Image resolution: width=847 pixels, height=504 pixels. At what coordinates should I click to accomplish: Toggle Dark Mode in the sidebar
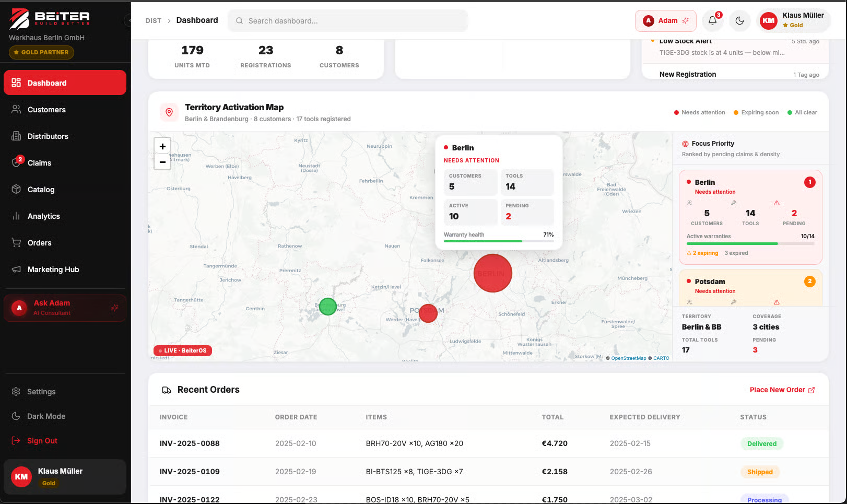point(65,416)
